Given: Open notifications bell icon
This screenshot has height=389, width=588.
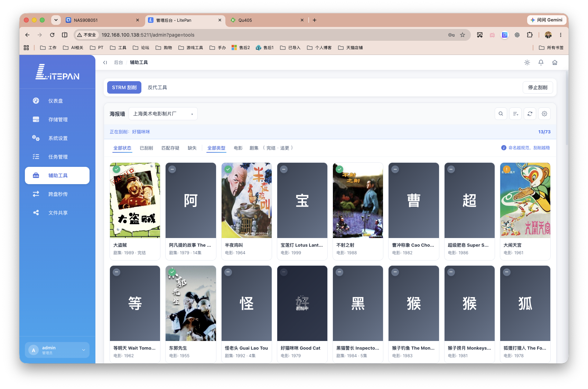Looking at the screenshot, I should 541,63.
